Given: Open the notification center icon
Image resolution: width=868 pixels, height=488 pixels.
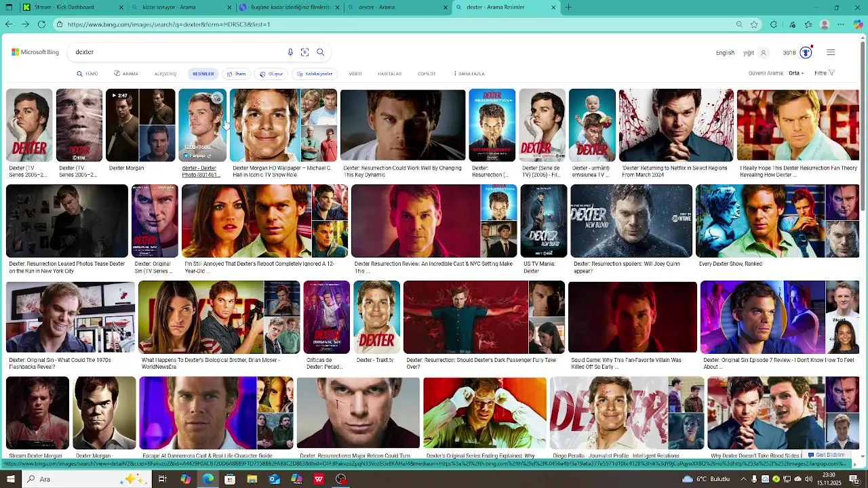Looking at the screenshot, I should tap(854, 479).
